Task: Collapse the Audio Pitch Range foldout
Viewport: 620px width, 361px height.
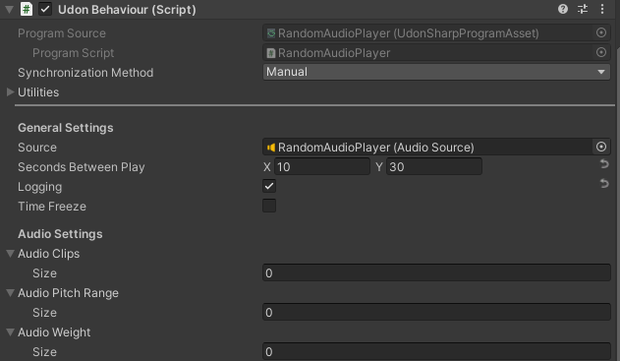Action: point(10,293)
